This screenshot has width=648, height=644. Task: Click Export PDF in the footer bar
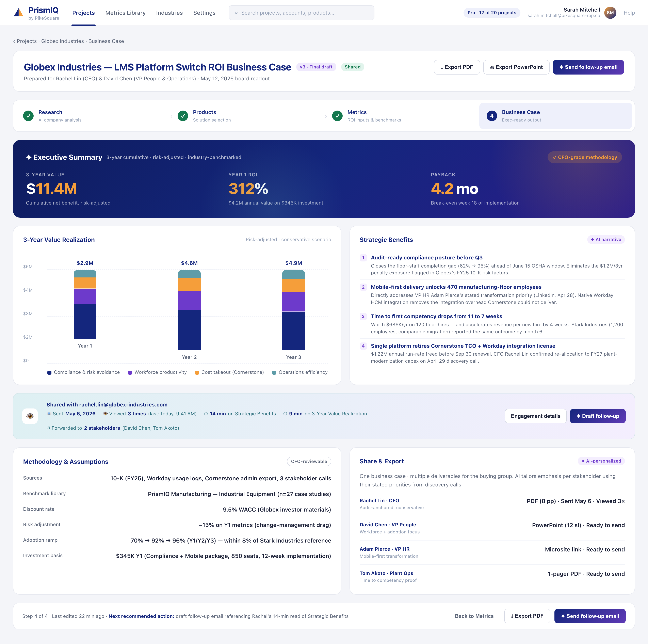point(527,616)
